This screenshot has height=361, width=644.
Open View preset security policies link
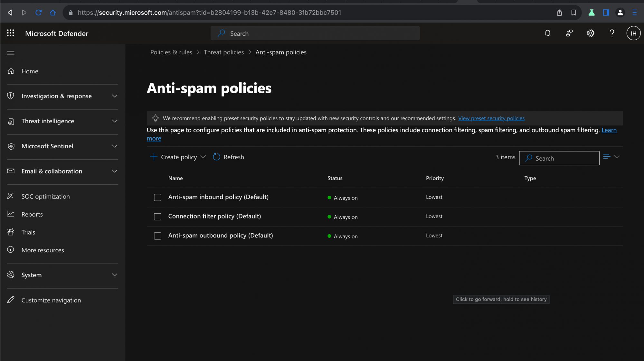pyautogui.click(x=491, y=118)
